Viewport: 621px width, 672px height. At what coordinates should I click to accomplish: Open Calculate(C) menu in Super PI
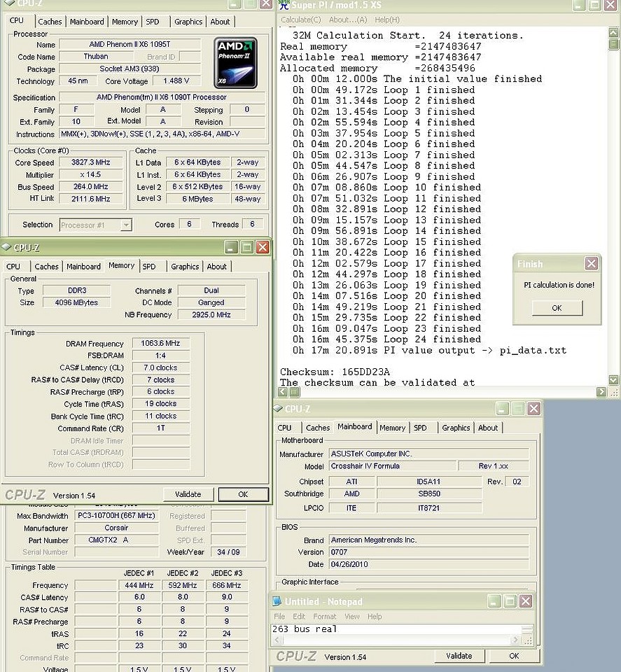[300, 20]
